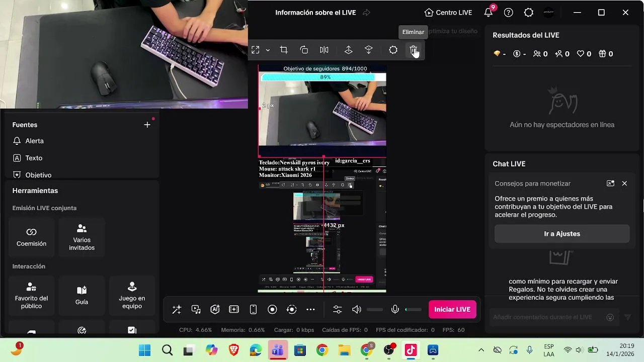Flip the selected source horizontally
644x362 pixels.
324,50
